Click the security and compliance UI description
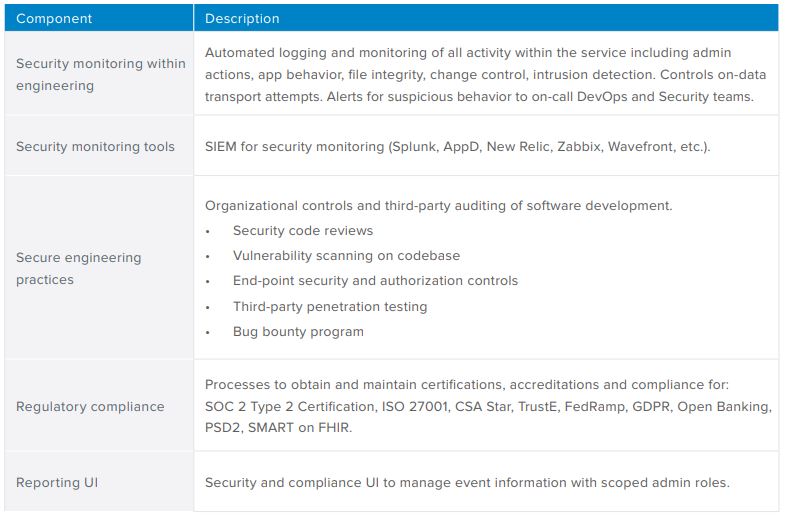786x518 pixels. click(x=467, y=483)
